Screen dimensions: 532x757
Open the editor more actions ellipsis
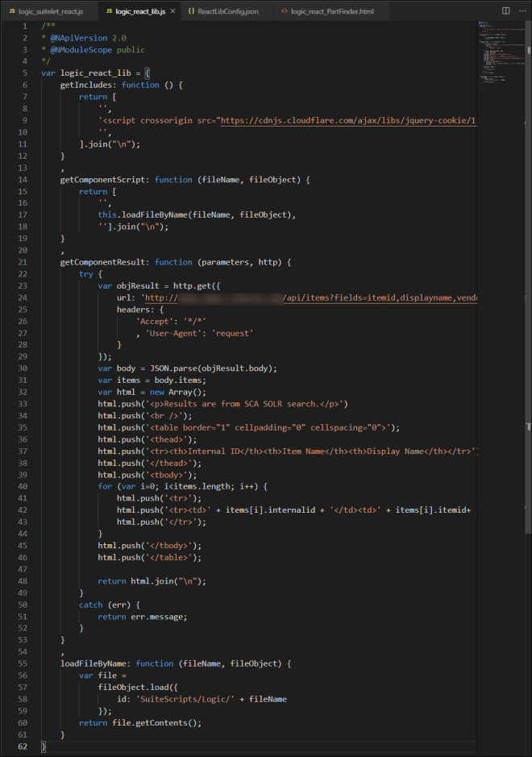522,11
